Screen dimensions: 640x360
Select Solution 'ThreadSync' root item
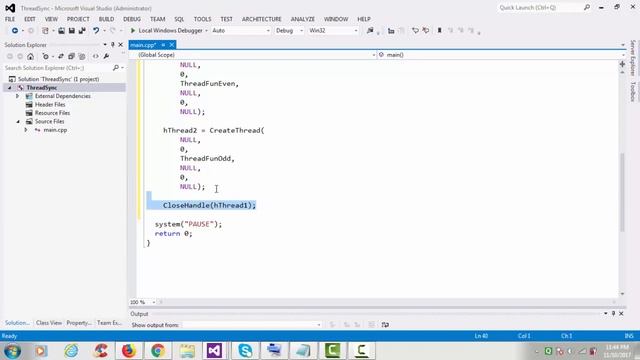tap(58, 79)
